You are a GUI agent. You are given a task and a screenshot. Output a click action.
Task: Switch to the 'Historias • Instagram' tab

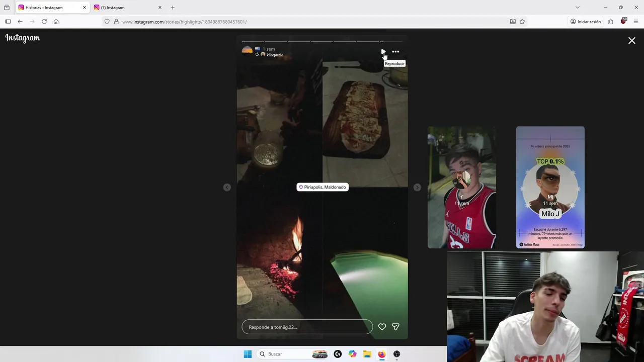point(52,8)
